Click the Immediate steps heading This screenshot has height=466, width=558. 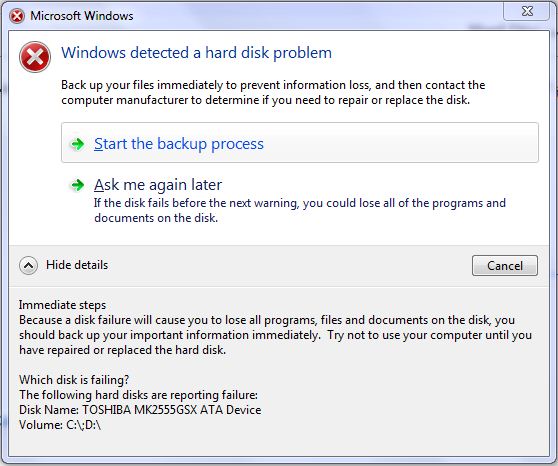62,305
